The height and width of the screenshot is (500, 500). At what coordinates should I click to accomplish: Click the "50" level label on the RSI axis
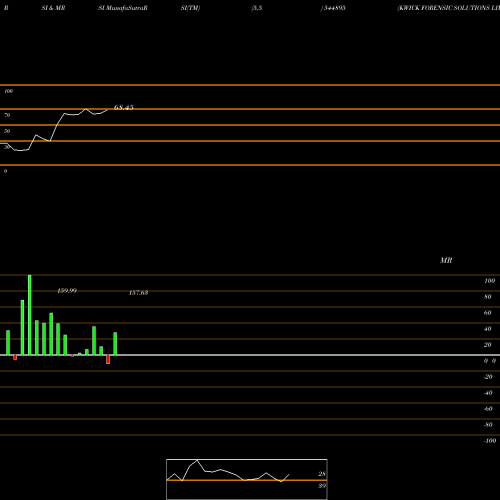click(7, 131)
